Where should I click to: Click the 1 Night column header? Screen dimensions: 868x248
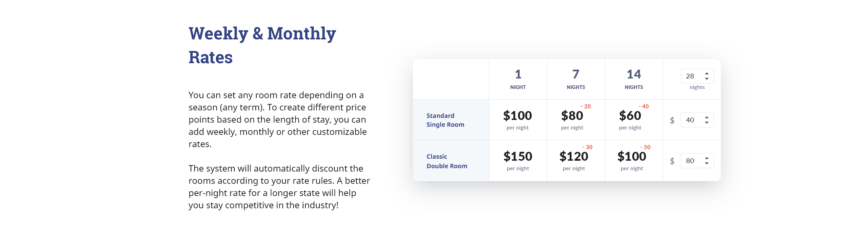click(x=518, y=79)
